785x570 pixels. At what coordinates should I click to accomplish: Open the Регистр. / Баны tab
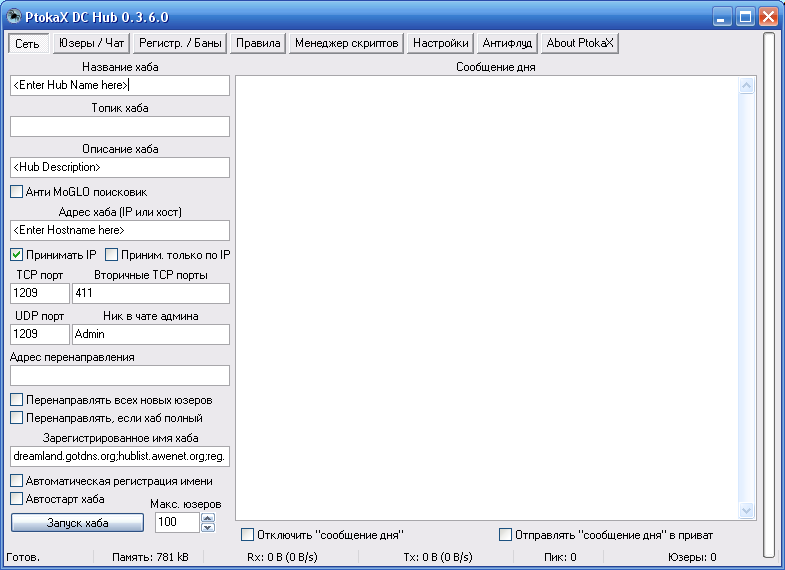(x=180, y=43)
